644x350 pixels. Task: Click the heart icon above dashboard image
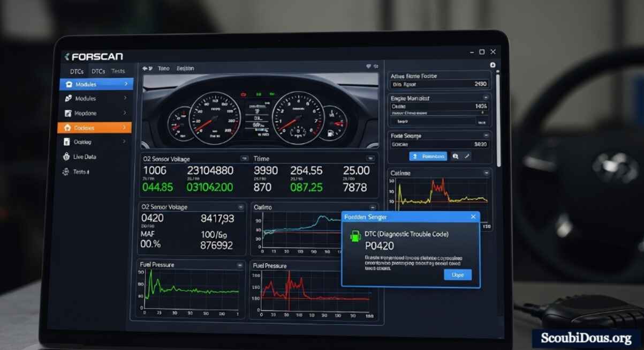click(x=368, y=67)
